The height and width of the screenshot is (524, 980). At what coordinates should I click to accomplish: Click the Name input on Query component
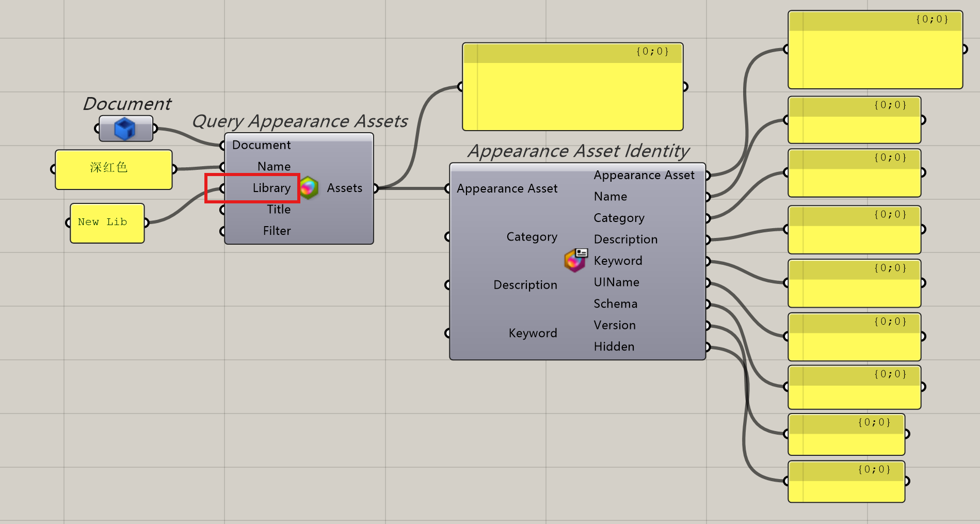click(x=274, y=166)
